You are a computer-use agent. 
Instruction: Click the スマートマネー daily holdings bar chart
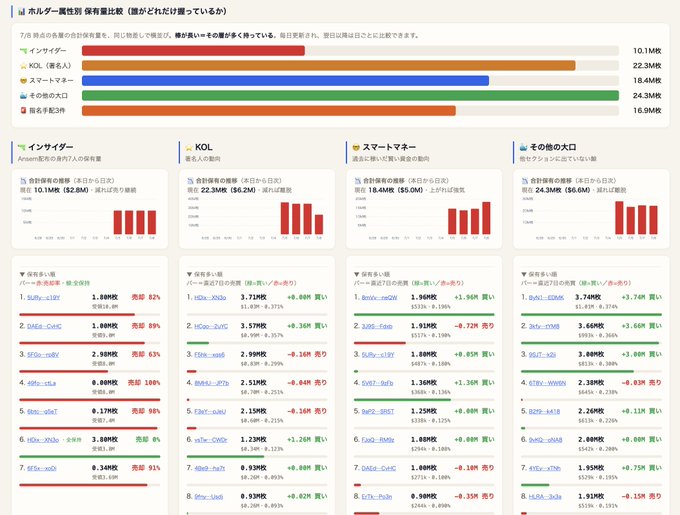(424, 219)
